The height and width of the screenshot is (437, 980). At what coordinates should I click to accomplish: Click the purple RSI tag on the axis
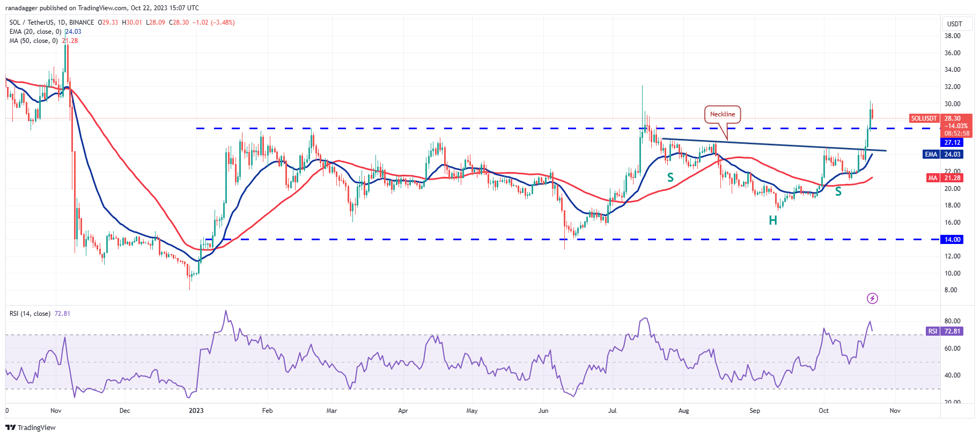tap(933, 331)
